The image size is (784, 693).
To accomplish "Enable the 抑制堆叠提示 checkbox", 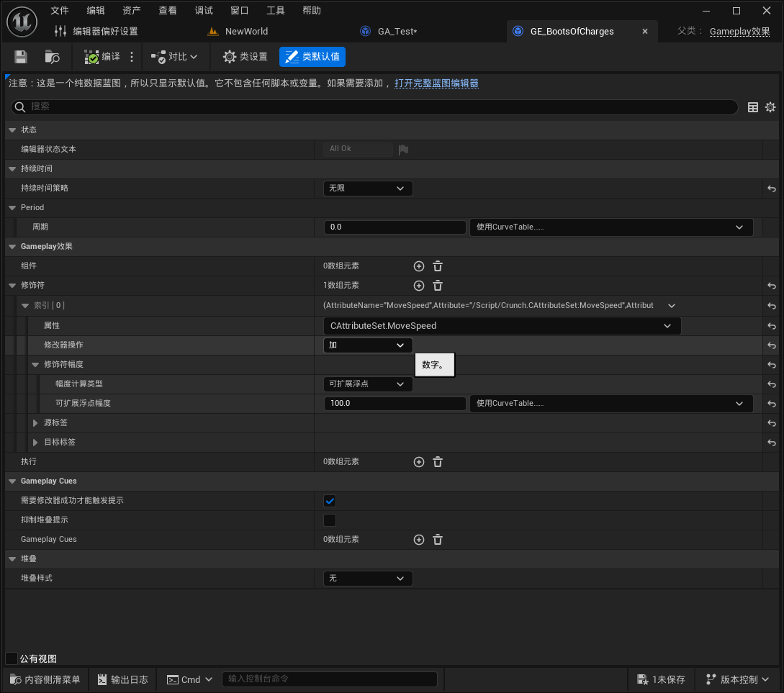I will tap(330, 520).
